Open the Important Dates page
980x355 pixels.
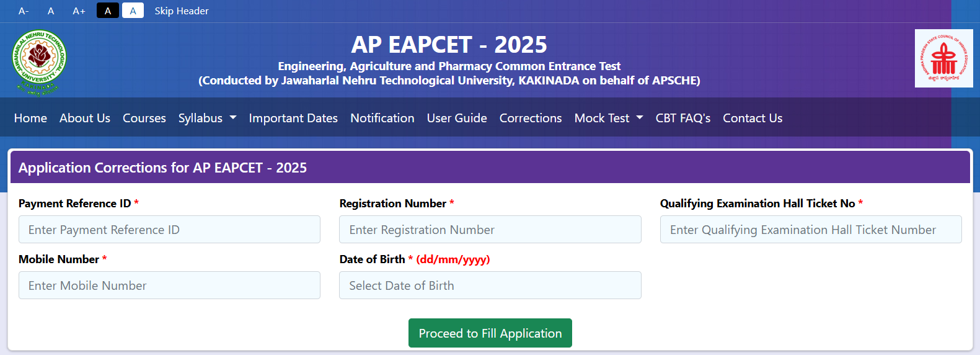[x=293, y=118]
